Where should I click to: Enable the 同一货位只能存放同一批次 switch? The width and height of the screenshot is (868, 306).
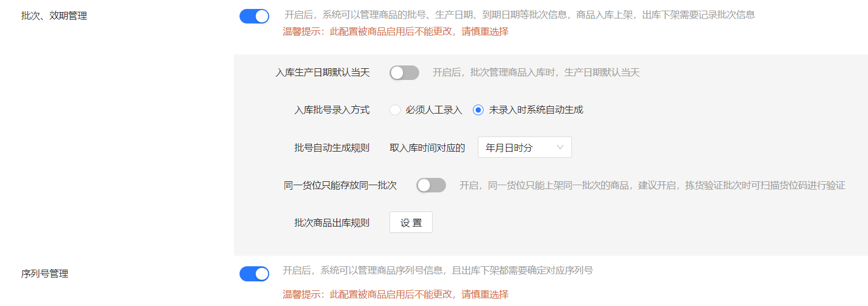[431, 185]
